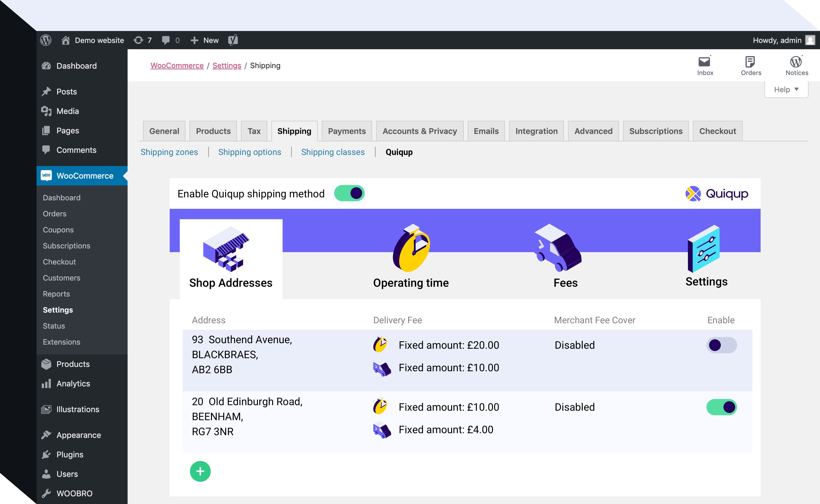
Task: Open Demo website home link
Action: tap(93, 40)
